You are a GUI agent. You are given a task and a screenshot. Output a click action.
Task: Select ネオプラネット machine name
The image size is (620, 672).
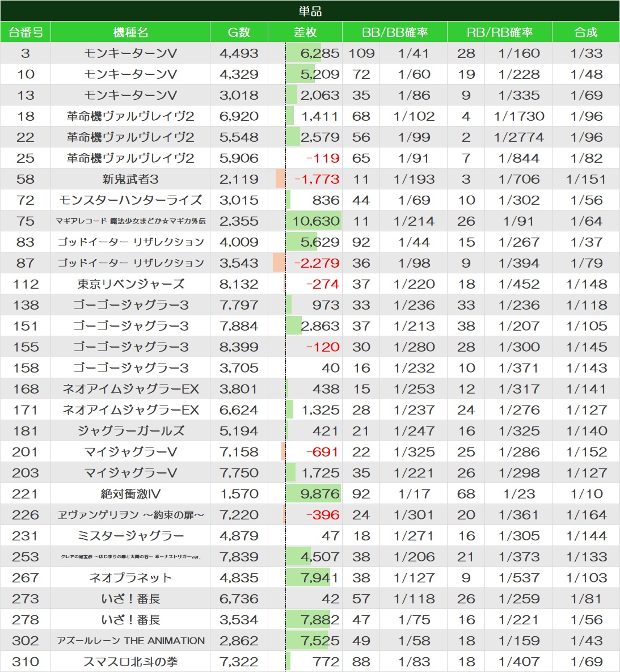point(130,578)
